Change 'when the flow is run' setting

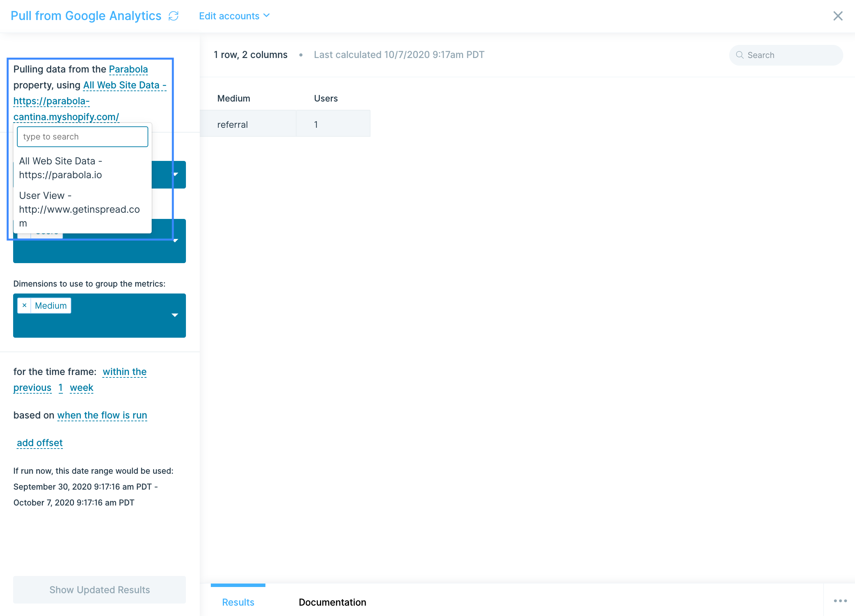[102, 415]
